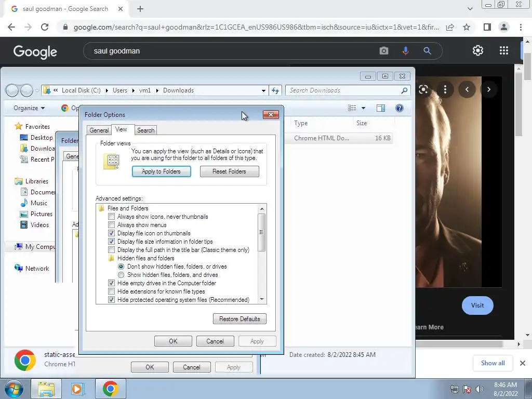Toggle Always show menus checkbox
532x399 pixels.
click(111, 224)
